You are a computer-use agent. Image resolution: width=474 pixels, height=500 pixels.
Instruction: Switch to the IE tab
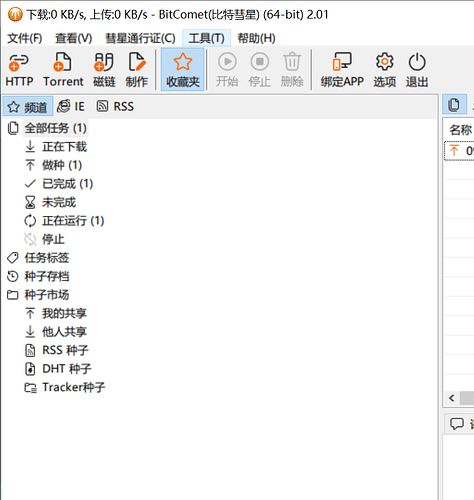tap(71, 107)
